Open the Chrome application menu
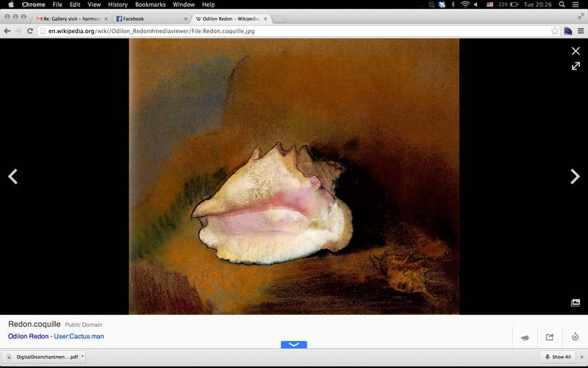The height and width of the screenshot is (368, 588). (x=33, y=4)
